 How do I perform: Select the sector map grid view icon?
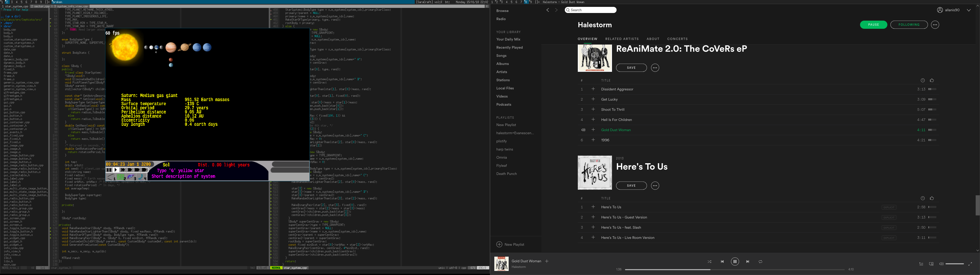click(121, 177)
